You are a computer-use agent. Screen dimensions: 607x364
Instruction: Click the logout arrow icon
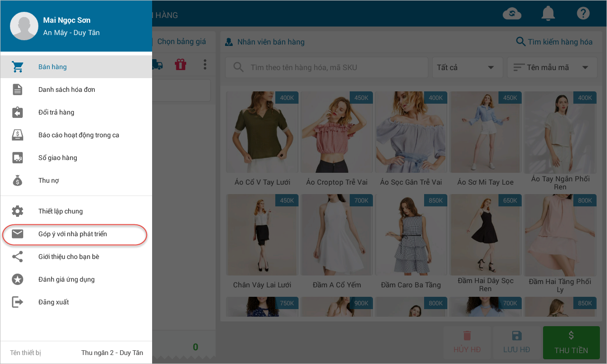[x=18, y=302]
